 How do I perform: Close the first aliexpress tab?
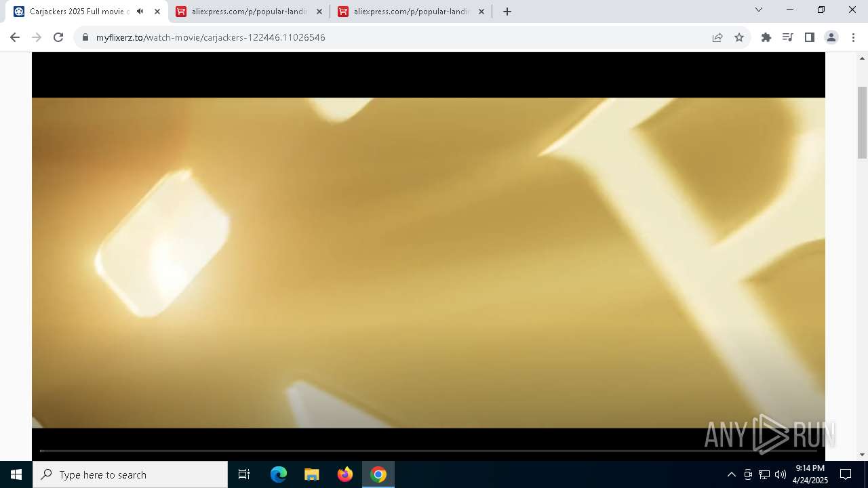319,12
